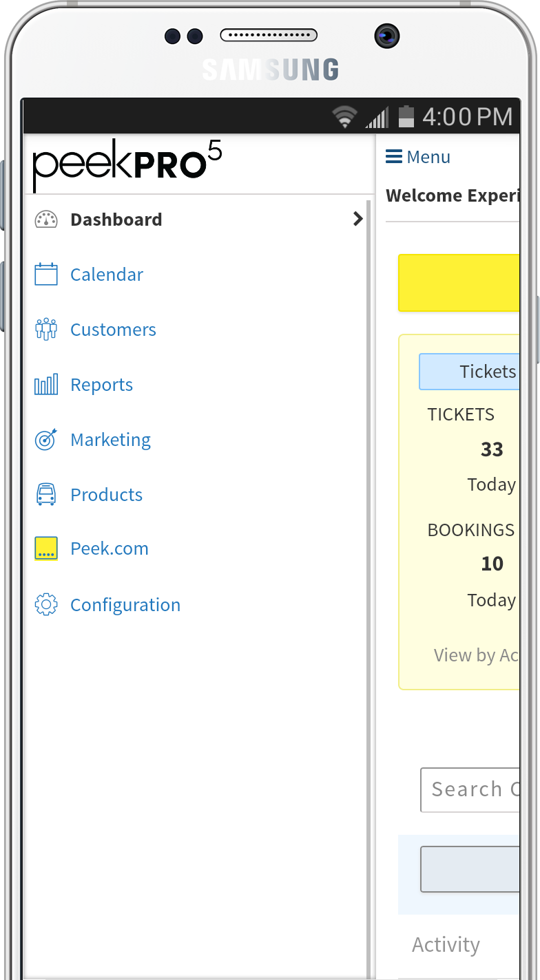Image resolution: width=540 pixels, height=980 pixels.
Task: Open the Calendar icon in sidebar
Action: pyautogui.click(x=46, y=274)
